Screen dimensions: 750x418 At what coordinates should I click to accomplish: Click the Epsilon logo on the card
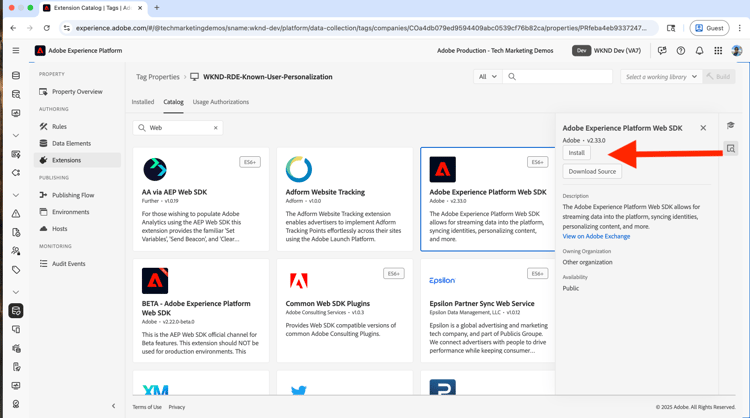[x=442, y=280]
